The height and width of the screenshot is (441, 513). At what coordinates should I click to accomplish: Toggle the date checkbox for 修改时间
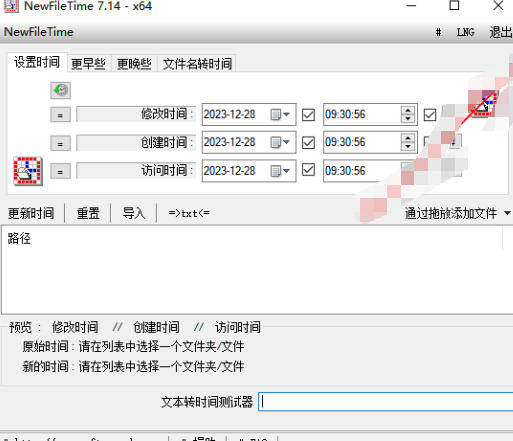pyautogui.click(x=308, y=115)
